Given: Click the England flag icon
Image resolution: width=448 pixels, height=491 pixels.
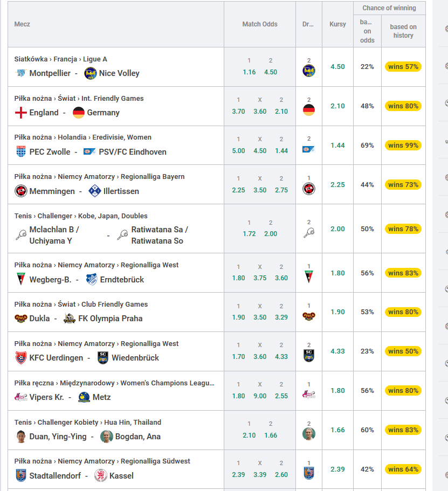Looking at the screenshot, I should click(x=20, y=113).
